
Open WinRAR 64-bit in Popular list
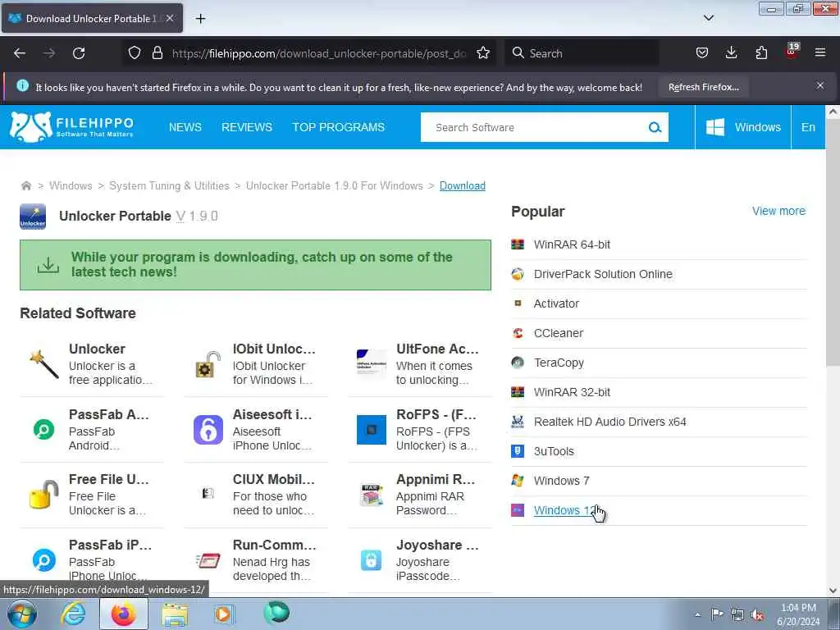pyautogui.click(x=572, y=244)
